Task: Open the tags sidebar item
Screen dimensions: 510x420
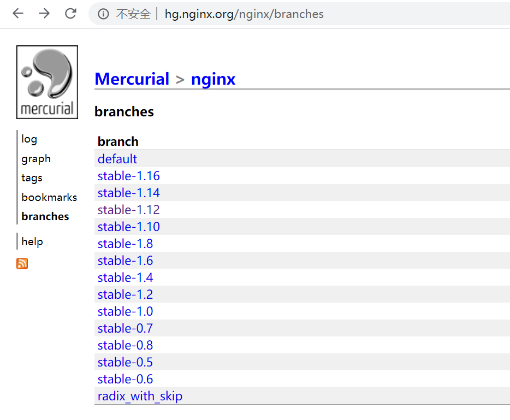Action: point(32,178)
